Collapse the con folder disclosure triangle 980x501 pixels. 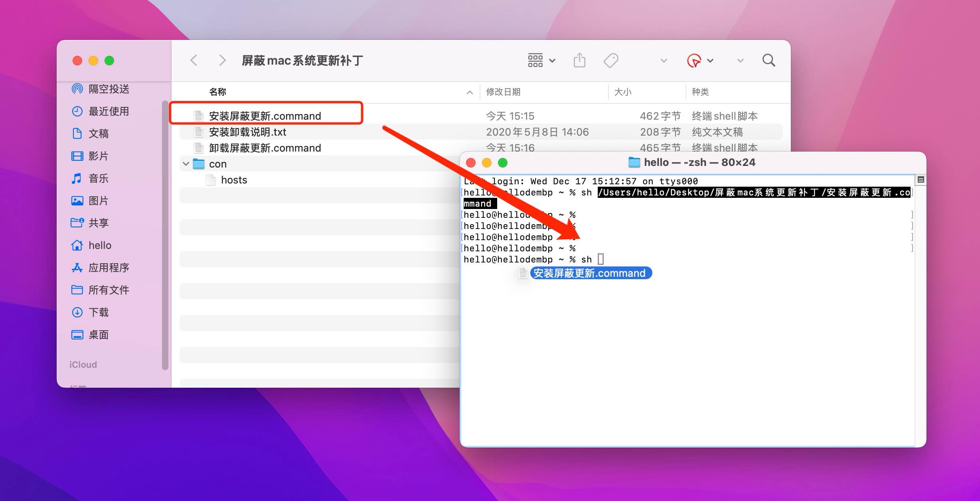[x=185, y=164]
